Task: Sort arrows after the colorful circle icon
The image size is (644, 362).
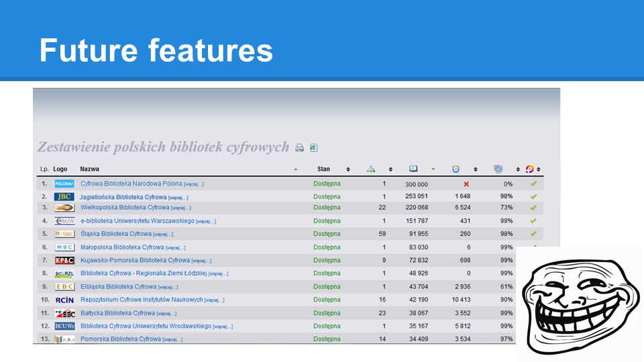Action: coord(539,169)
